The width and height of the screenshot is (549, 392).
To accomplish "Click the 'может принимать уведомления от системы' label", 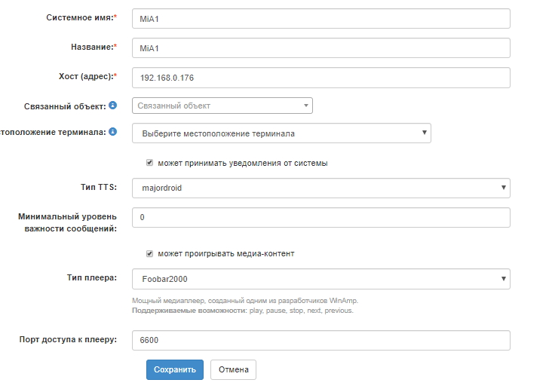I will point(242,163).
